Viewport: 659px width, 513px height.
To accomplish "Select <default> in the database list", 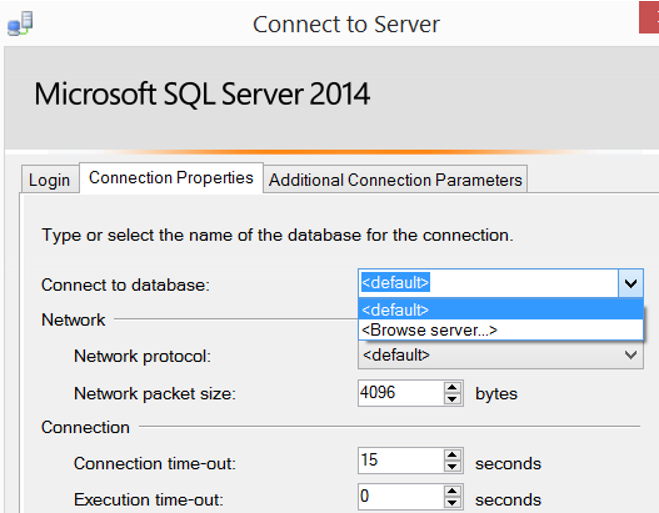I will click(x=501, y=310).
